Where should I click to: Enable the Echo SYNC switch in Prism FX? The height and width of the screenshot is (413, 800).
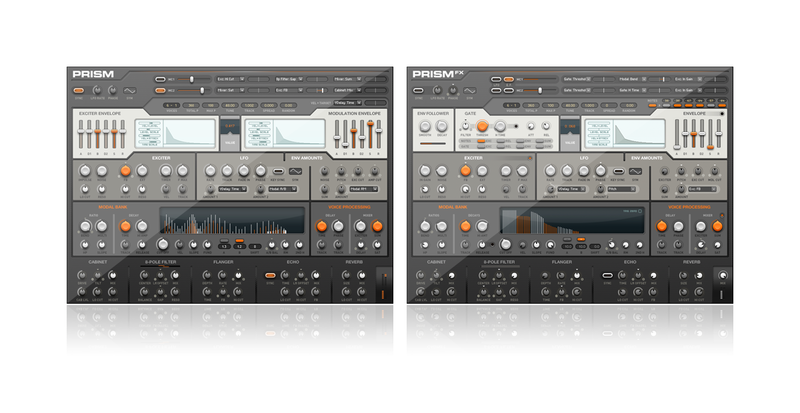point(607,276)
